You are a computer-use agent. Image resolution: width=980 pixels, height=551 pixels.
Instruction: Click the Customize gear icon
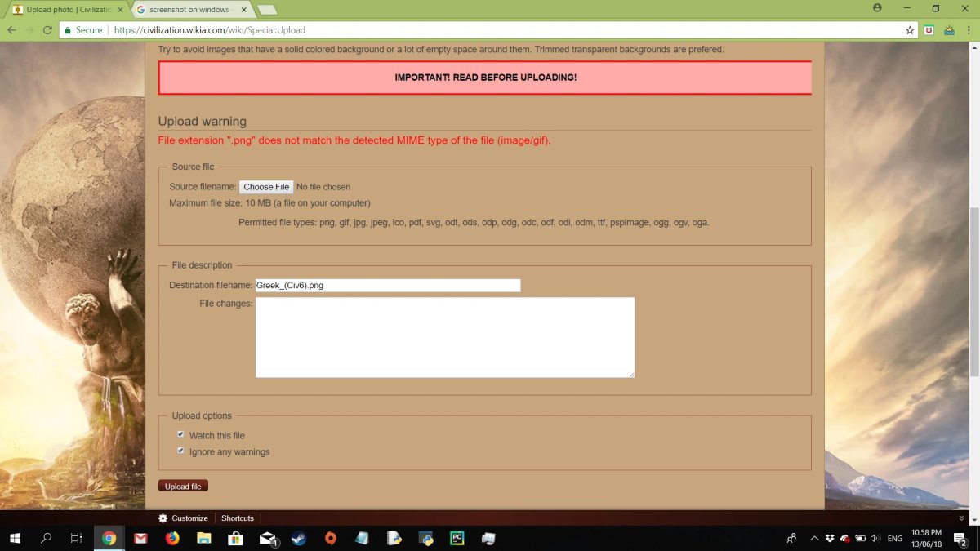[163, 518]
